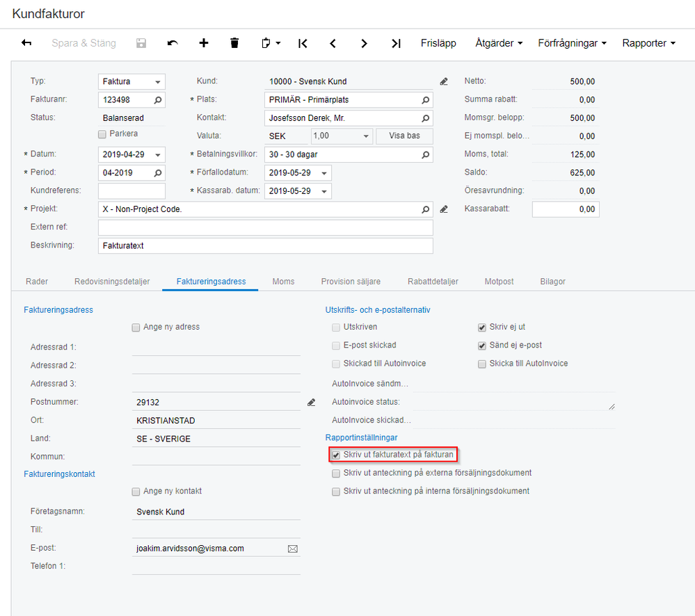Open lookup for Kontakt field
Image resolution: width=695 pixels, height=616 pixels.
(426, 118)
